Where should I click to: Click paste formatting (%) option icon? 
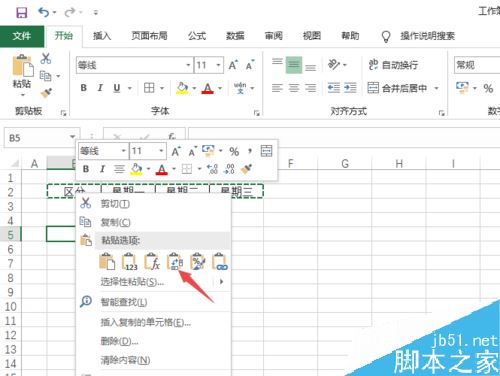[198, 262]
